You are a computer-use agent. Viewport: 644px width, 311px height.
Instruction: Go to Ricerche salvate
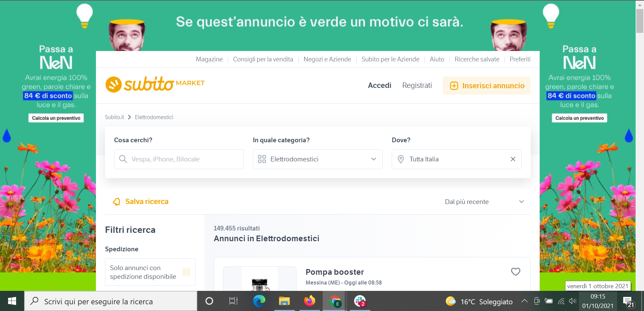pos(477,59)
